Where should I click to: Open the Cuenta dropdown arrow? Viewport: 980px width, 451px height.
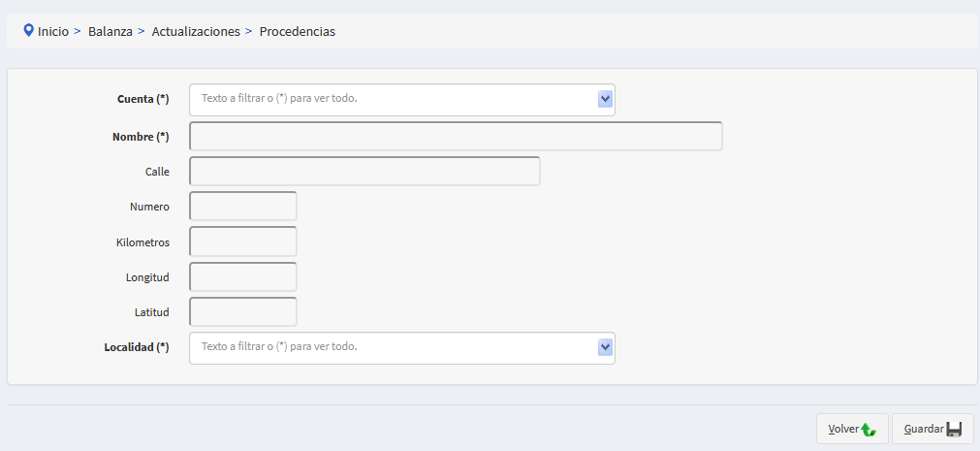(605, 99)
